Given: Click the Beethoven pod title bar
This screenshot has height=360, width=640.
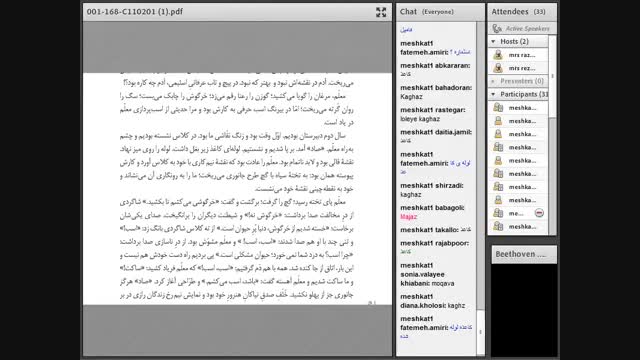Looking at the screenshot, I should click(524, 254).
